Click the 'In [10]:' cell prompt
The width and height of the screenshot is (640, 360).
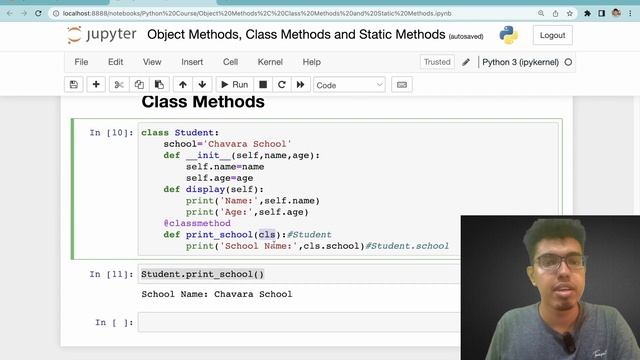point(111,133)
